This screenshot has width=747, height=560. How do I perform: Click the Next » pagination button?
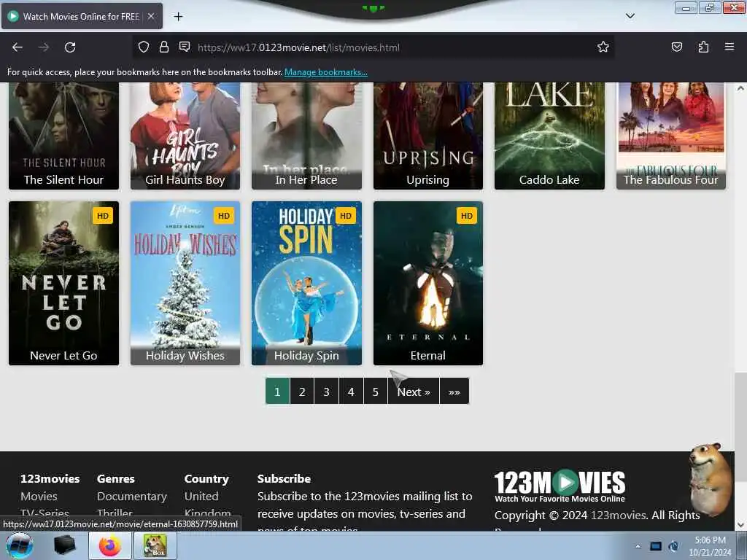click(414, 392)
